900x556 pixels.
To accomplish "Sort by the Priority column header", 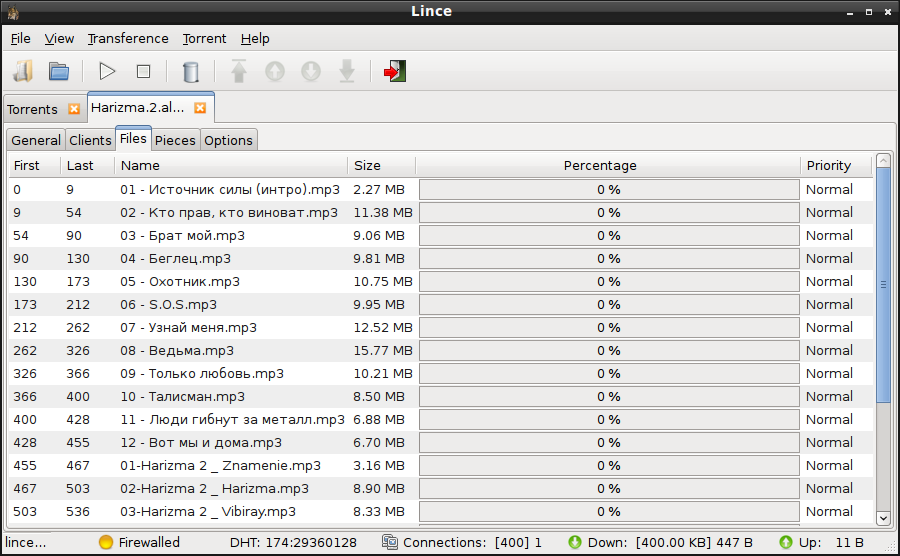I will 836,166.
